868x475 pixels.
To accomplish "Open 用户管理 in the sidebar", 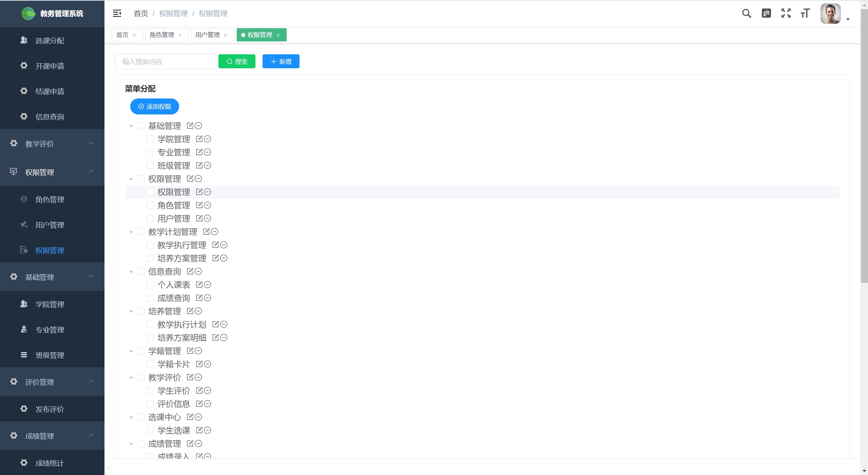I will [x=50, y=225].
